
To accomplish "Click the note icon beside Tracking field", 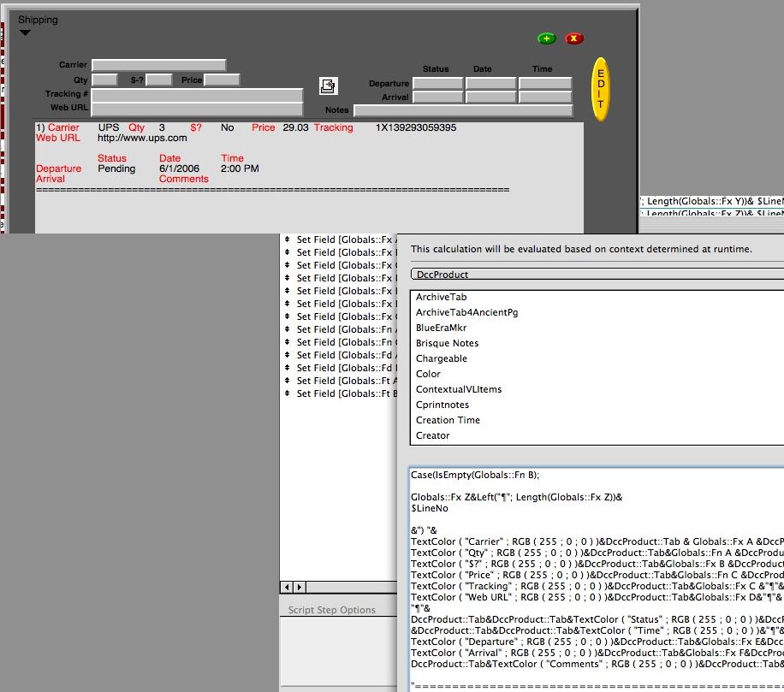I will [328, 86].
